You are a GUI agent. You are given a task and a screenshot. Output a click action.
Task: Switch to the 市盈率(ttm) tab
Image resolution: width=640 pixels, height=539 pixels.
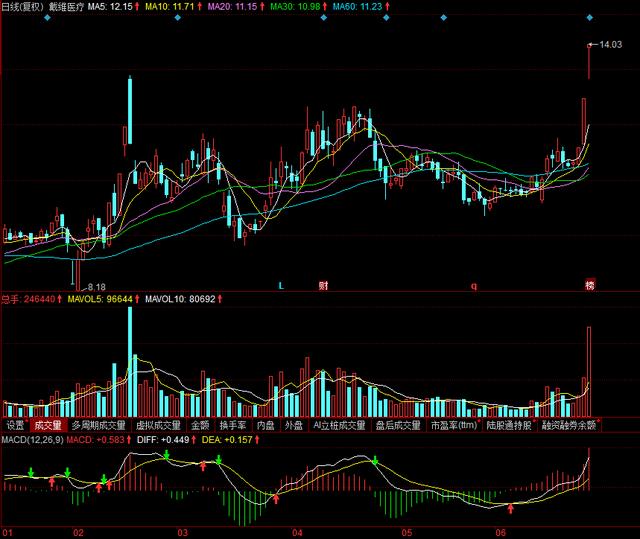(x=454, y=425)
